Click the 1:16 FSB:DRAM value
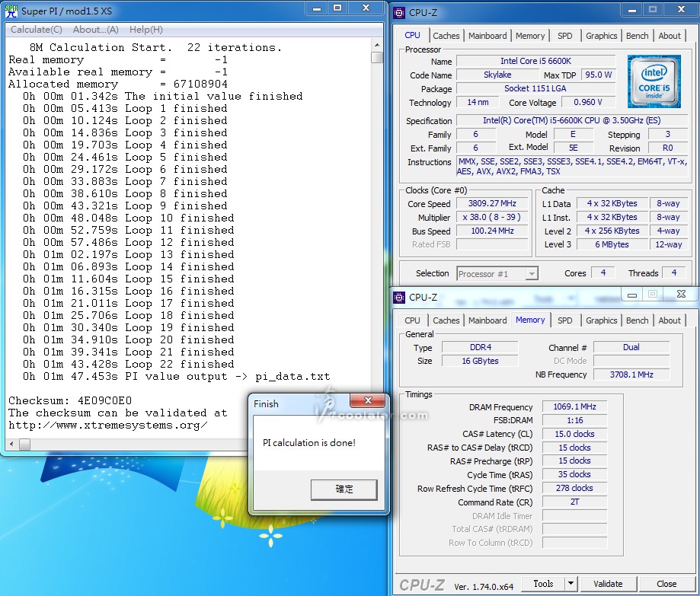The image size is (700, 596). [x=574, y=420]
